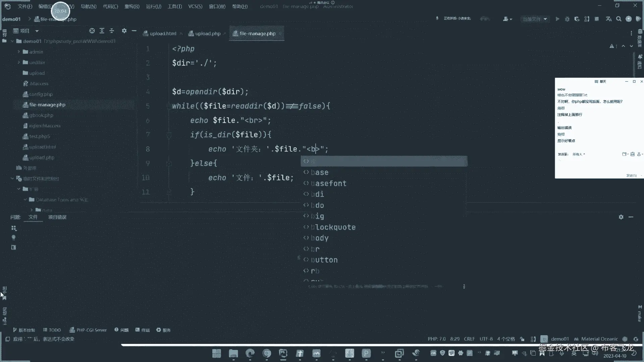Click the translate icon in toolbar

(x=609, y=19)
